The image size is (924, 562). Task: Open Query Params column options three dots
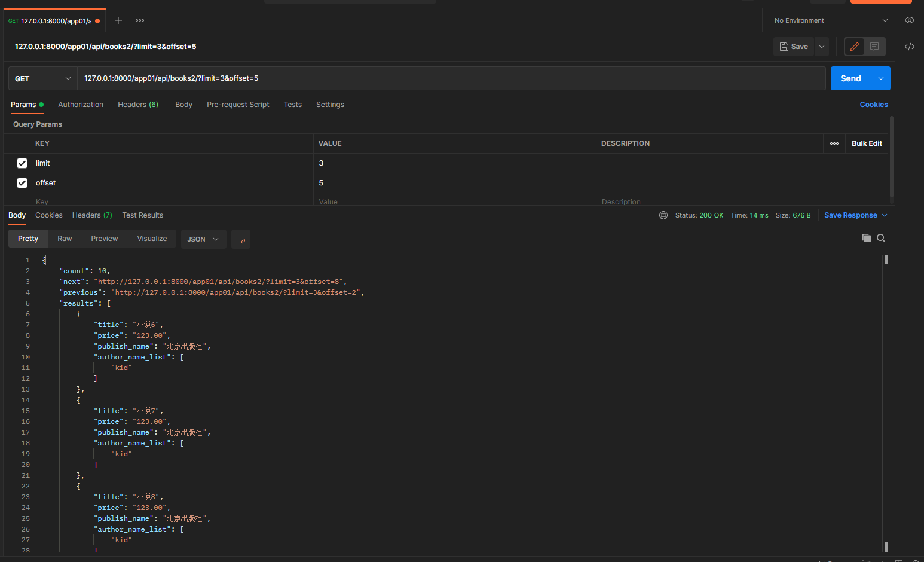pos(834,143)
